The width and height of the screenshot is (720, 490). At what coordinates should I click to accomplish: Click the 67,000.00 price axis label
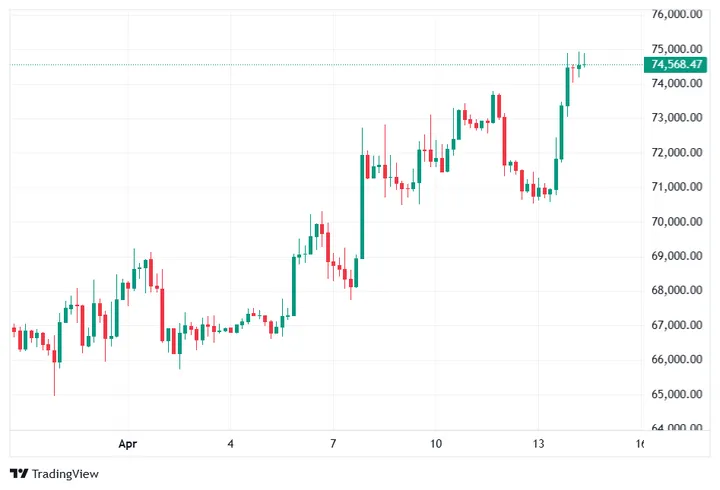677,326
